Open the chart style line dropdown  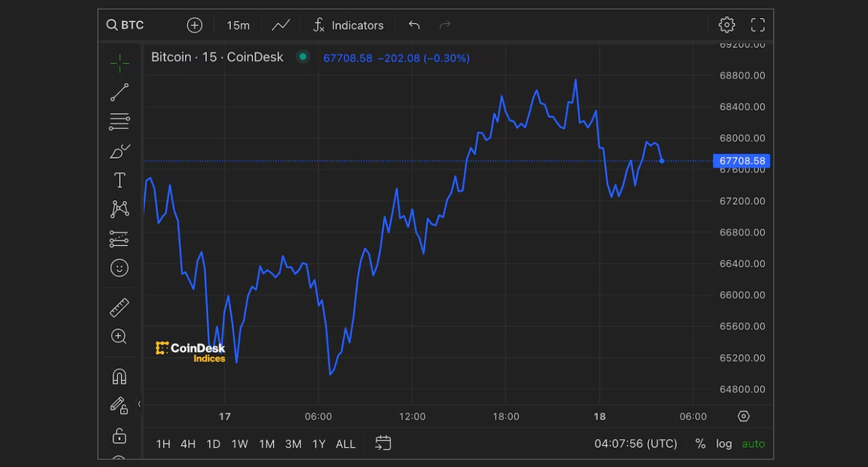coord(281,25)
